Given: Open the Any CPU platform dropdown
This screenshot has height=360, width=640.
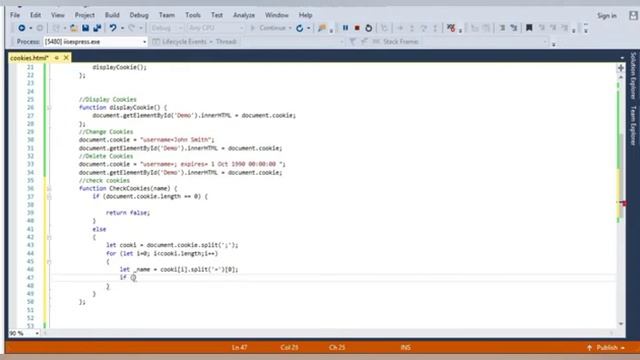Looking at the screenshot, I should coord(216,28).
